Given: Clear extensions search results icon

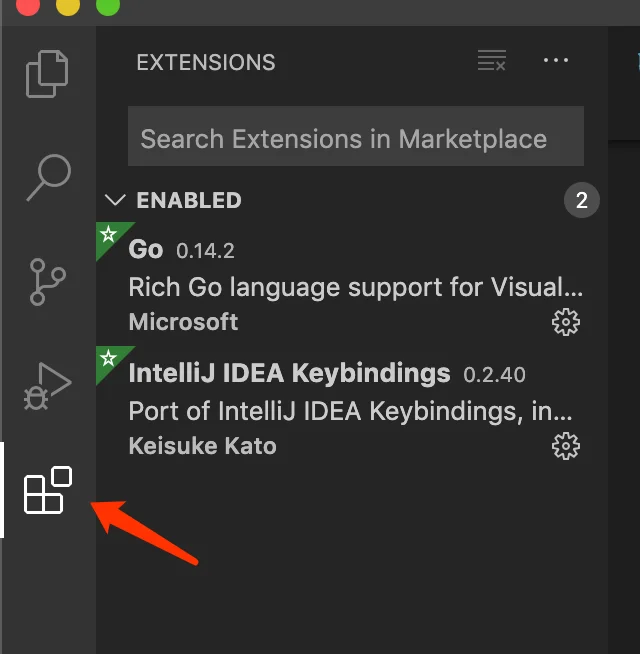Looking at the screenshot, I should 492,60.
